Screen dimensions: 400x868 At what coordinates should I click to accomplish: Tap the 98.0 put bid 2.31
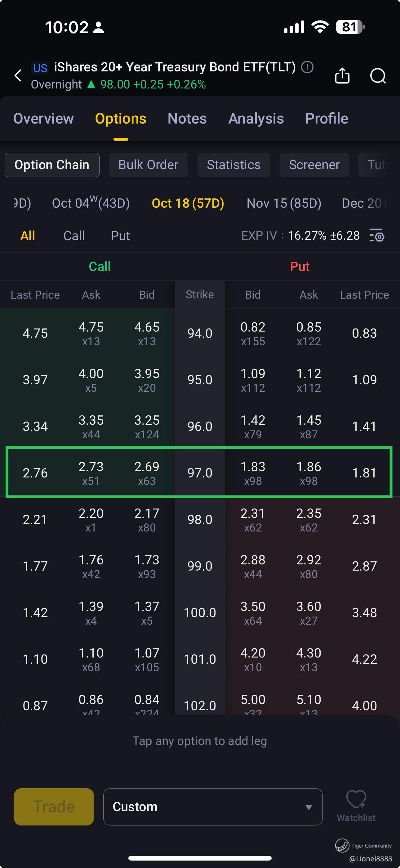pyautogui.click(x=253, y=519)
